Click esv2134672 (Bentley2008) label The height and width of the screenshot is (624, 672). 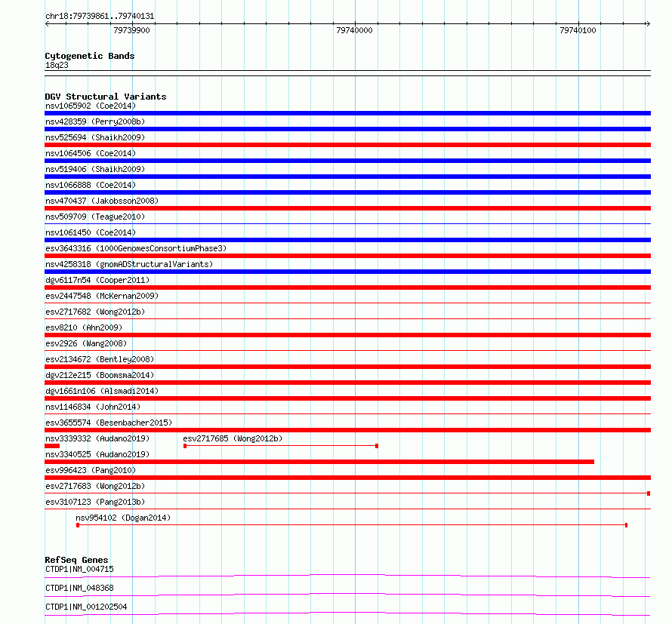click(100, 359)
